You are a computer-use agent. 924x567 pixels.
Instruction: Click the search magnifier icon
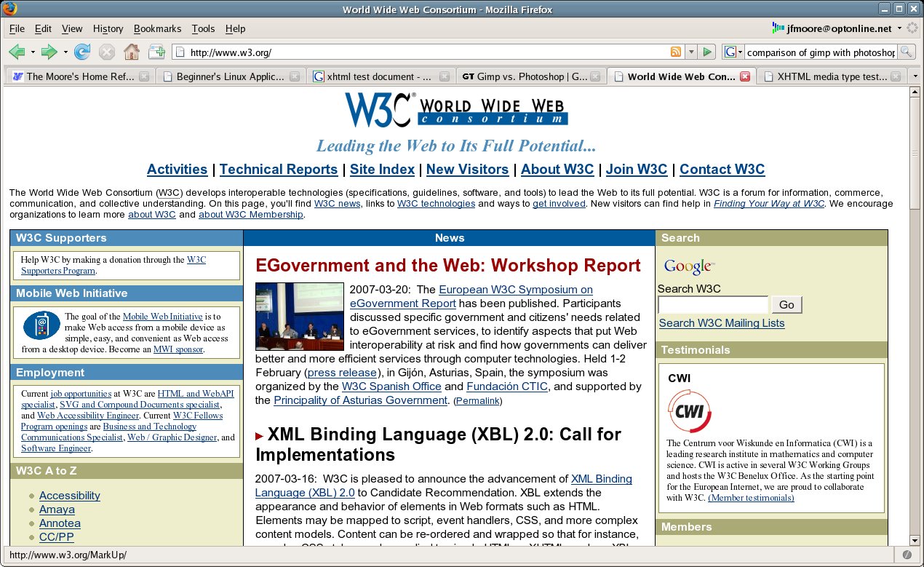[906, 52]
